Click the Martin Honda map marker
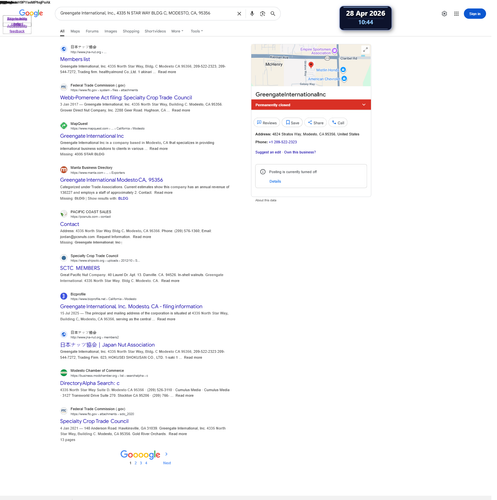 (343, 70)
